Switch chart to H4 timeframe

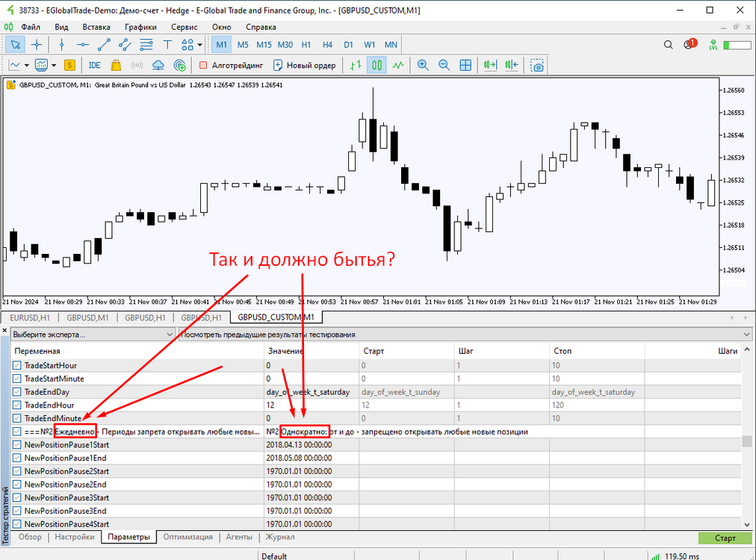point(327,45)
